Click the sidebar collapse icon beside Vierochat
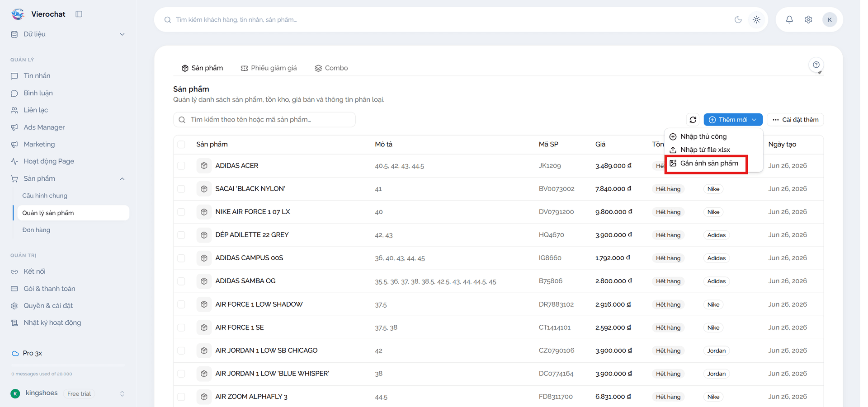 pyautogui.click(x=79, y=14)
